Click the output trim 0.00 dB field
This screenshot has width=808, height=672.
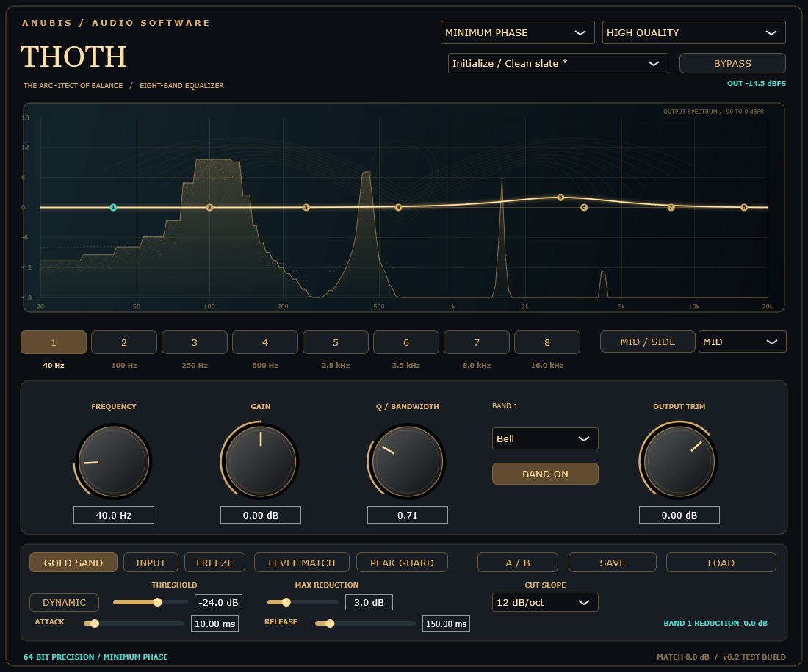(679, 515)
